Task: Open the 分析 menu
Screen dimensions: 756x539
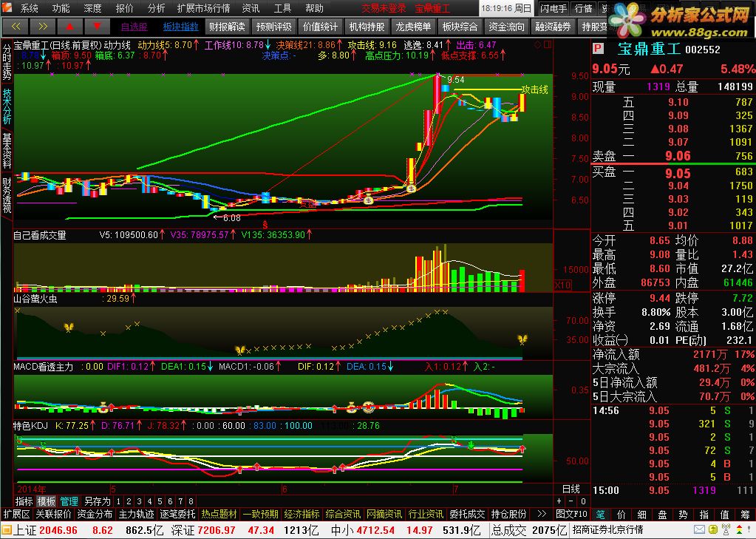Action: [x=156, y=8]
